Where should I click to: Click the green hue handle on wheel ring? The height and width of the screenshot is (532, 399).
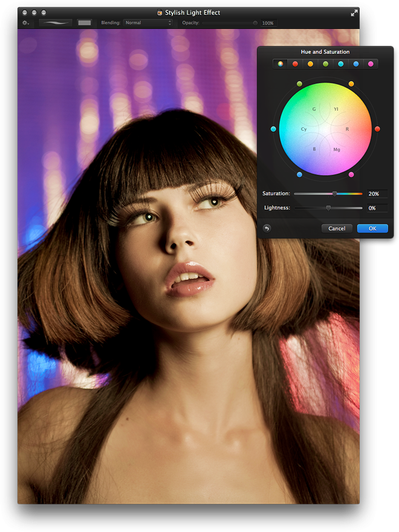pyautogui.click(x=299, y=84)
